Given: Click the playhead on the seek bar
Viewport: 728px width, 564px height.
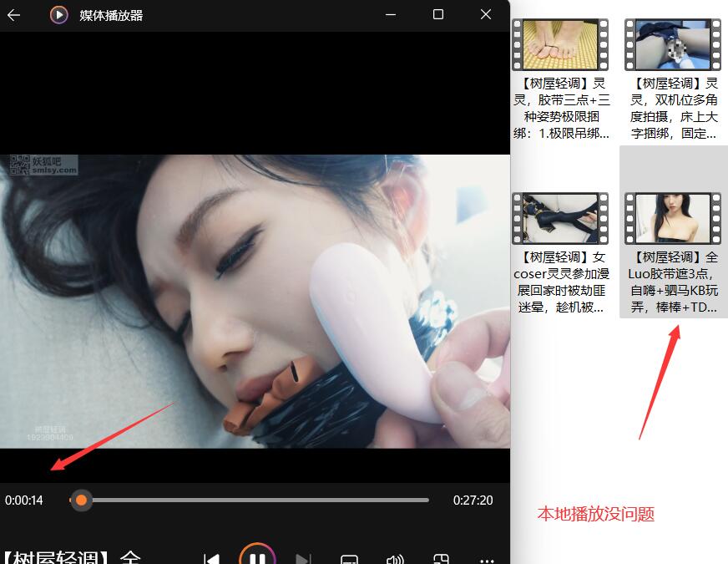Looking at the screenshot, I should tap(81, 500).
